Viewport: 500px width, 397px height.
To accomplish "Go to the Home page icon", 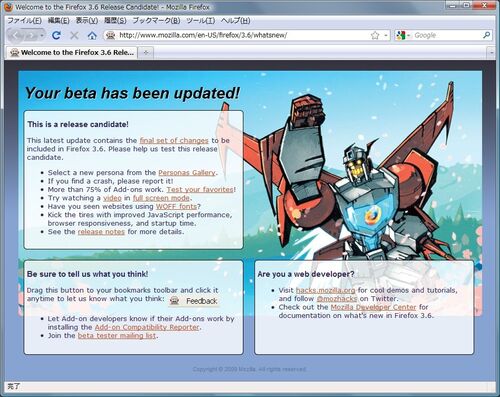I will 92,35.
